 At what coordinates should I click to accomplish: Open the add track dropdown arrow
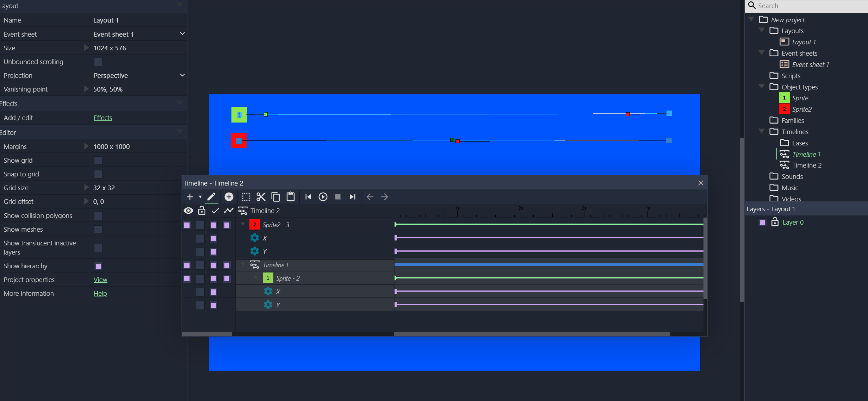(x=200, y=197)
